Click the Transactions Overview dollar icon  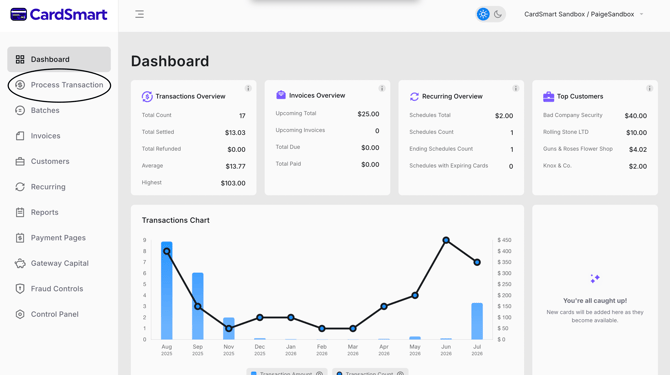pyautogui.click(x=147, y=97)
